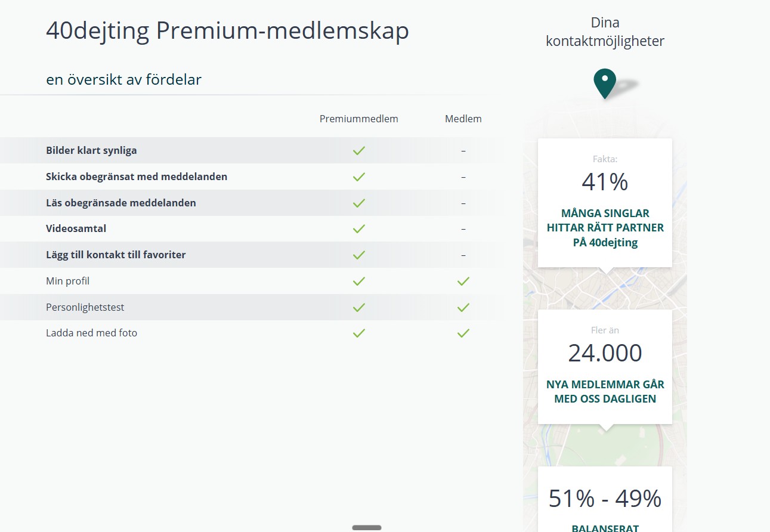Click the 'Fler än' caption
Screen dimensions: 770x532
[605, 330]
